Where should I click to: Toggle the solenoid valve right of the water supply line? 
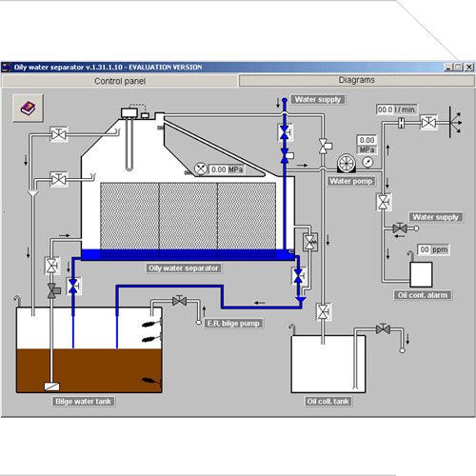coord(325,146)
